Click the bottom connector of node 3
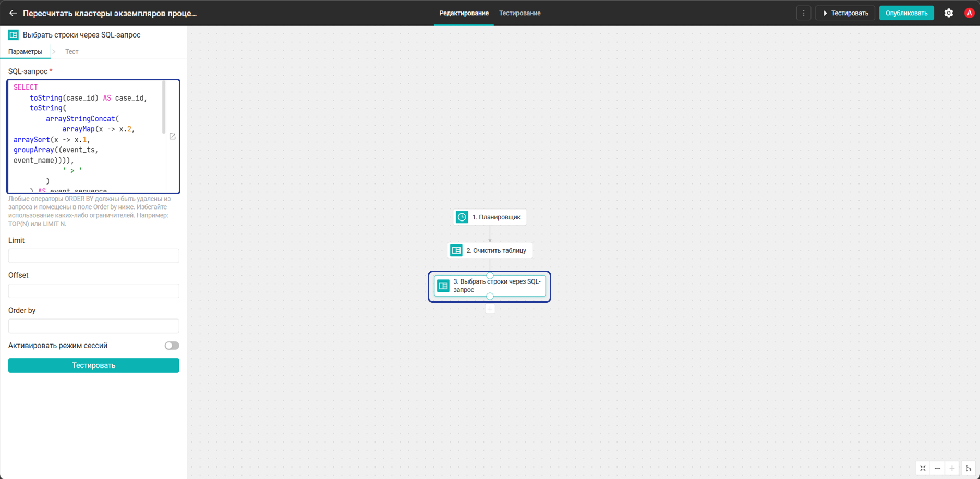The width and height of the screenshot is (980, 479). [490, 296]
